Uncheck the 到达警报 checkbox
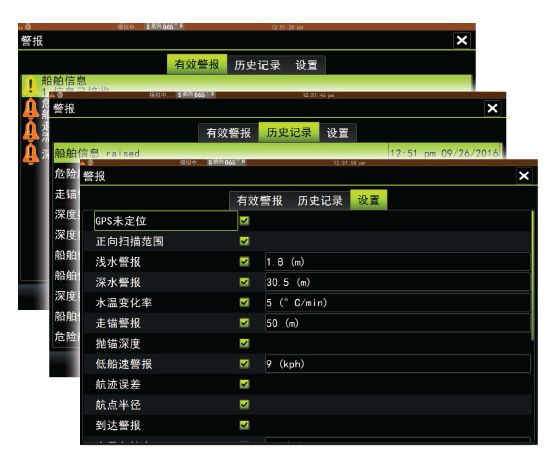 click(x=245, y=425)
